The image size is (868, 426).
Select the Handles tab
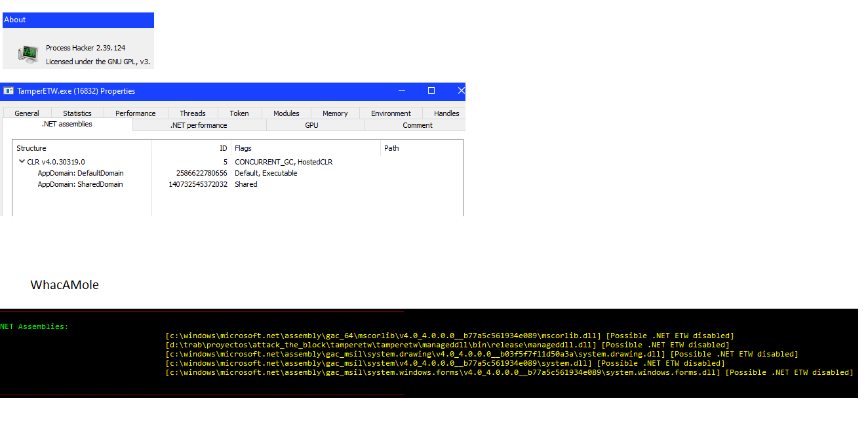coord(446,113)
